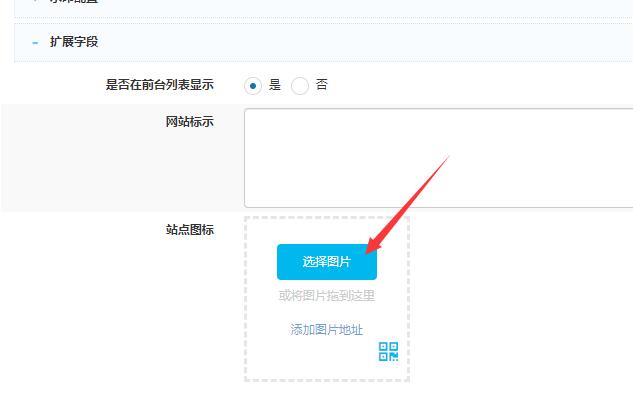The image size is (633, 412).
Task: Click the 或将图片拖到这里 hint text
Action: (x=327, y=296)
